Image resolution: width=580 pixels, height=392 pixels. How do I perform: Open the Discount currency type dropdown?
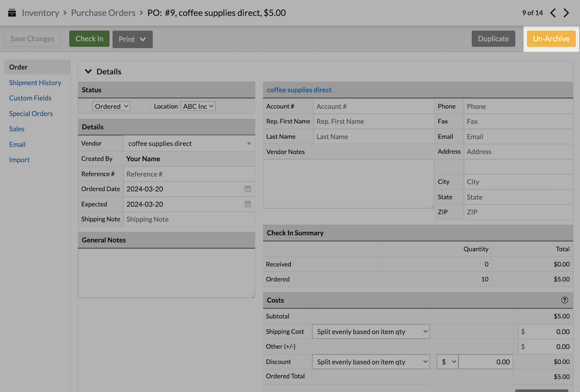pos(447,362)
